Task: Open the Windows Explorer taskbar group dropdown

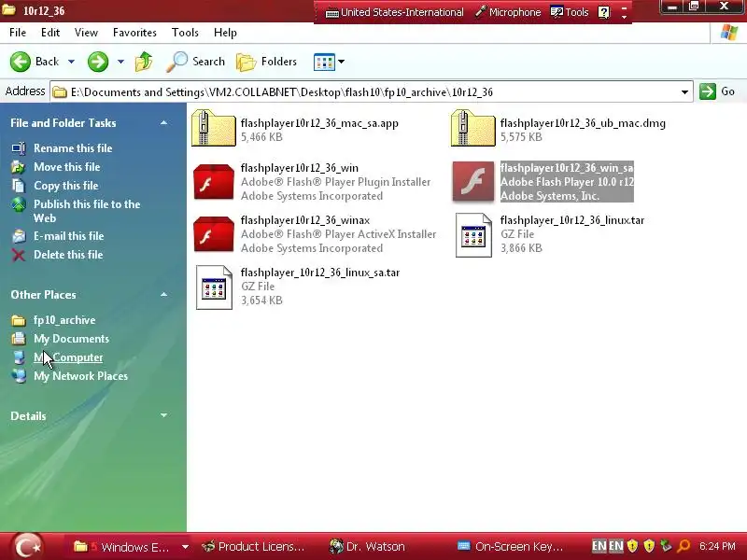Action: coord(185,547)
